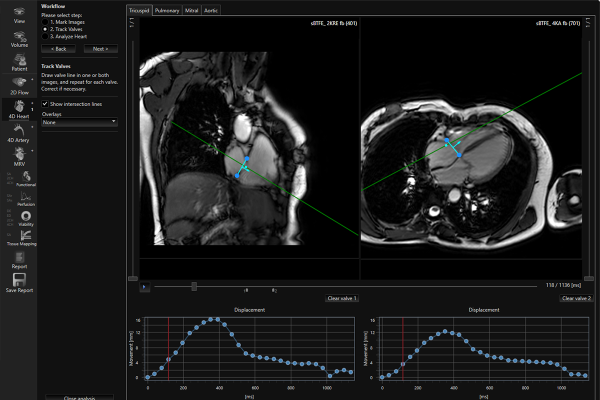
Task: Toggle Show intersection lines checkbox
Action: tap(45, 104)
